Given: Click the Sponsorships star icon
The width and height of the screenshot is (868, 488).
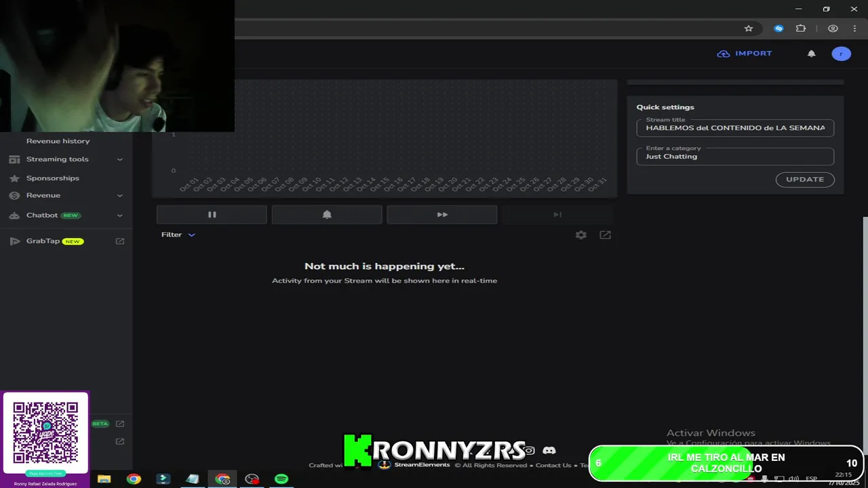Looking at the screenshot, I should (x=14, y=178).
